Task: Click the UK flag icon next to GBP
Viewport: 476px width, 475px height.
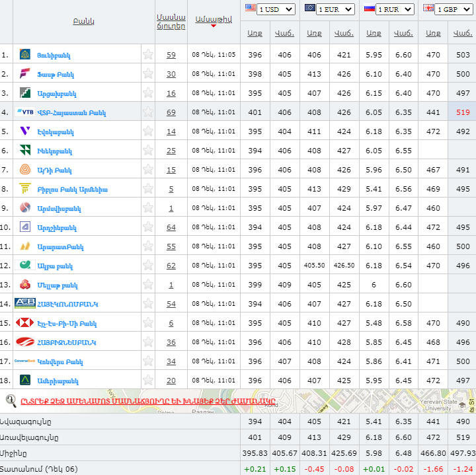Action: [x=428, y=7]
